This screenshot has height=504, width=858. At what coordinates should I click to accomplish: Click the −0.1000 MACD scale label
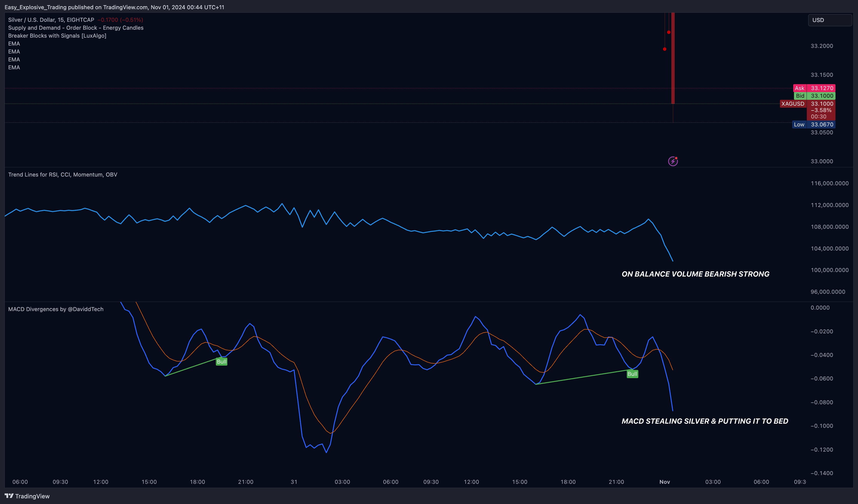[822, 426]
